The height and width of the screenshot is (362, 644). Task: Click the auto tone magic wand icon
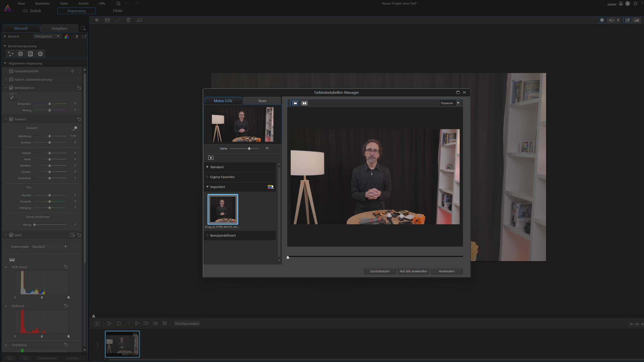pyautogui.click(x=75, y=128)
